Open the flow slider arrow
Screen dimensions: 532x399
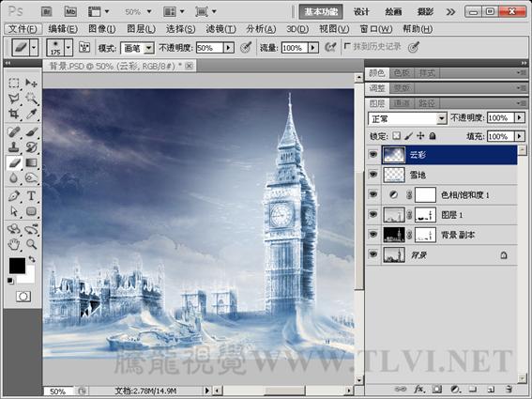[313, 48]
